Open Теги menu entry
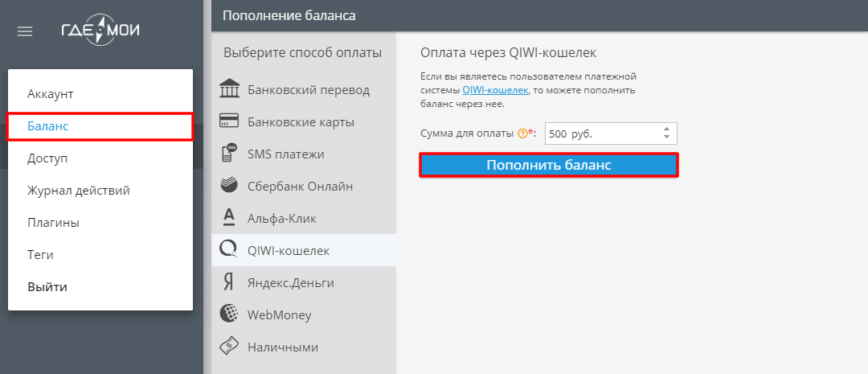 [100, 255]
